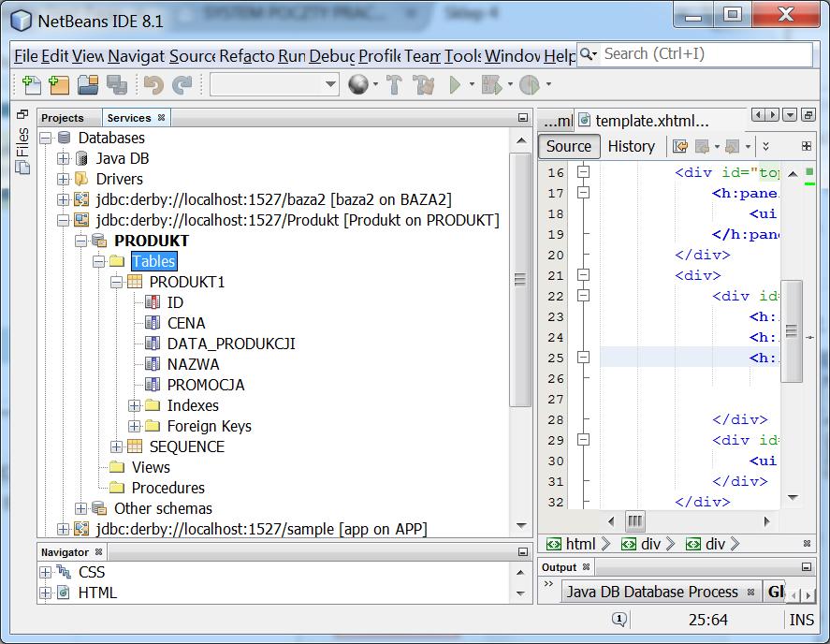Viewport: 830px width, 644px height.
Task: Select the Procedures folder
Action: 167,488
